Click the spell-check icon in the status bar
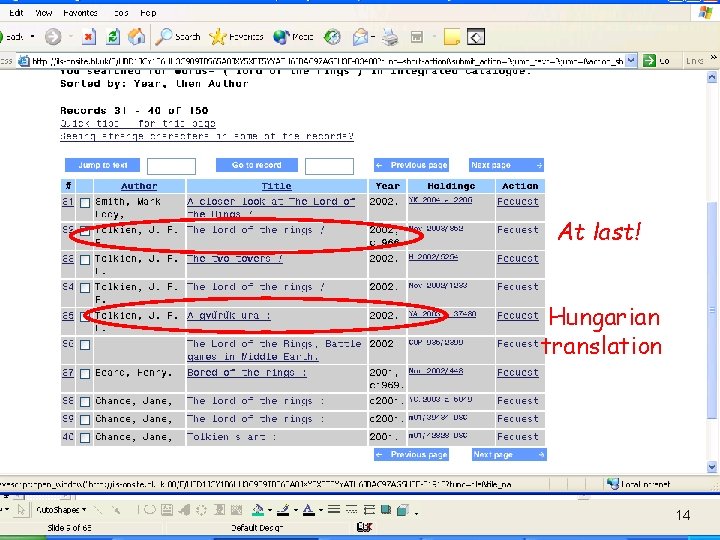 coord(364,528)
